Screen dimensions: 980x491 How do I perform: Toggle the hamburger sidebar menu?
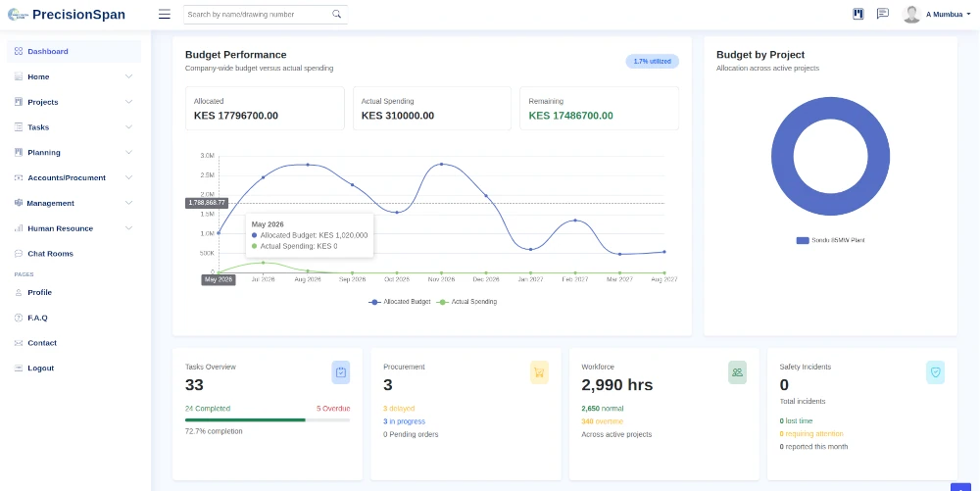(x=165, y=15)
